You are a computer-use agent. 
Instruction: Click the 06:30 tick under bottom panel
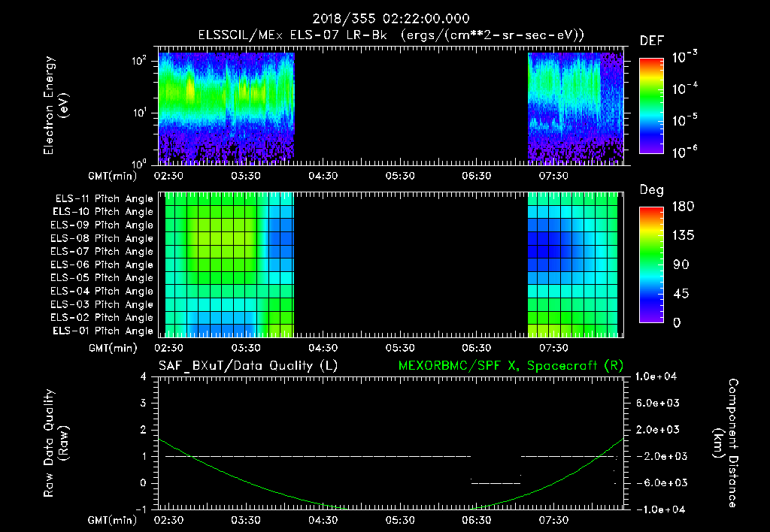[x=476, y=520]
